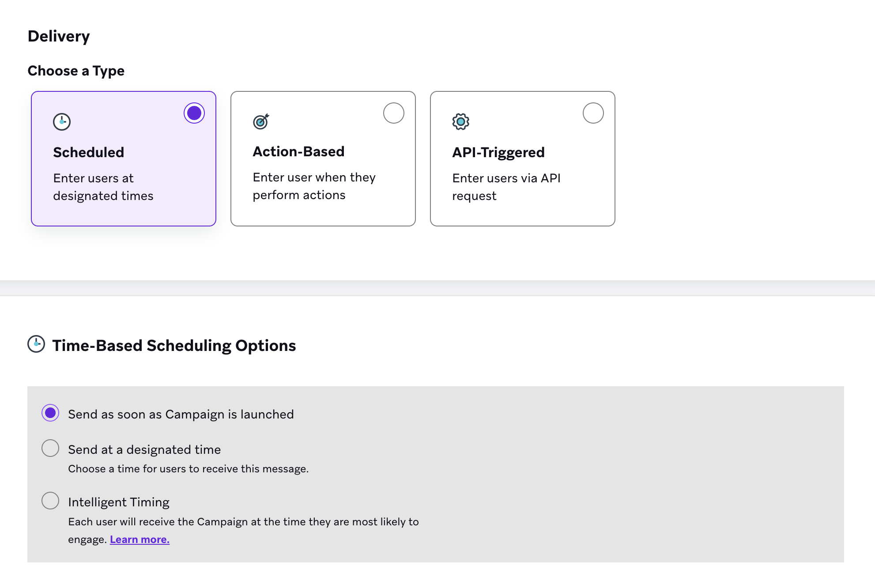Click the target icon in Action-Based card
The width and height of the screenshot is (875, 588).
click(261, 121)
